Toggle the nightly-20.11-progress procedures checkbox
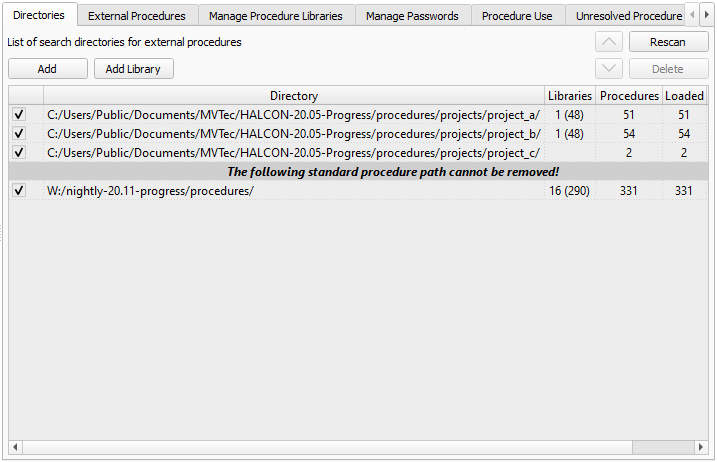717x462 pixels. coord(18,191)
